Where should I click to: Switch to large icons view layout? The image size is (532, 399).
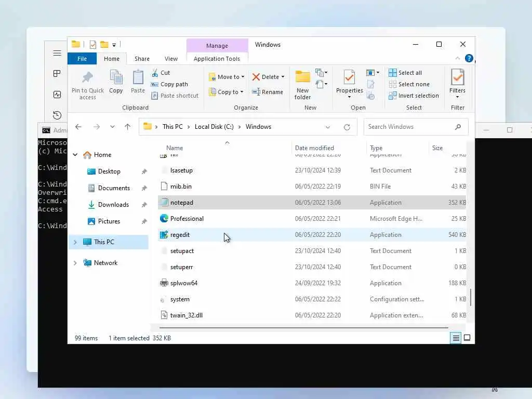(467, 338)
